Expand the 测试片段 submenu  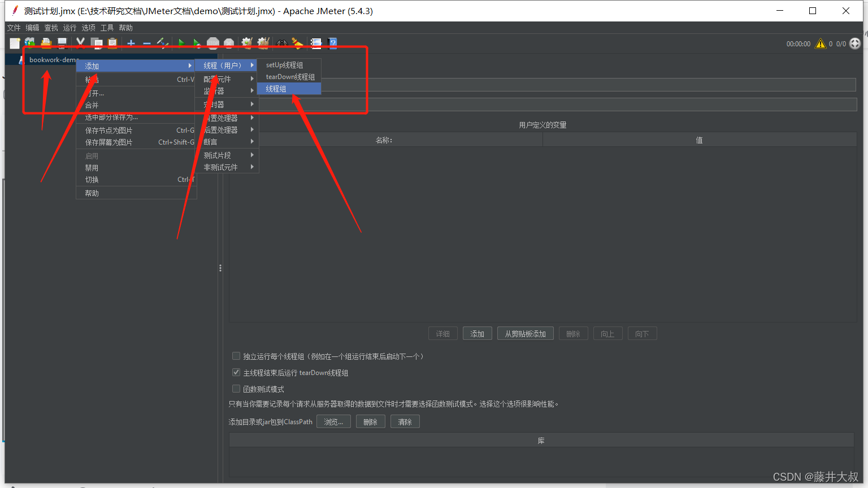[227, 155]
